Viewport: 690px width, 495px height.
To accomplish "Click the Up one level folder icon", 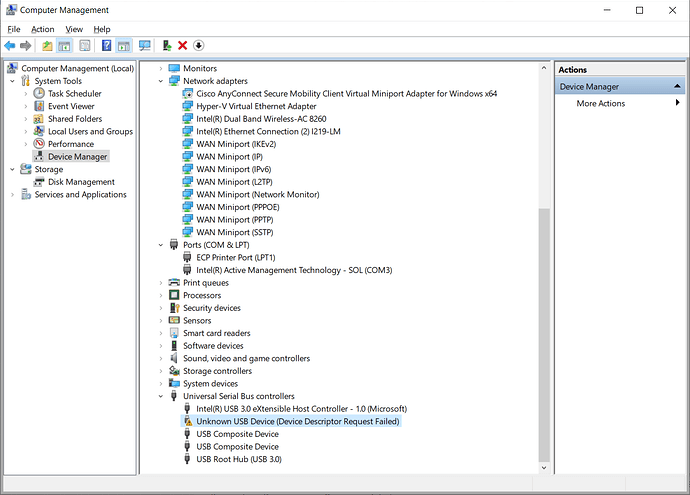I will (47, 45).
